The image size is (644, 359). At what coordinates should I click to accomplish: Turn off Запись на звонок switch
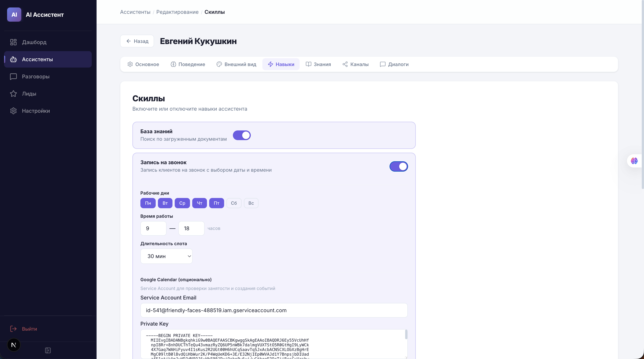(x=398, y=166)
